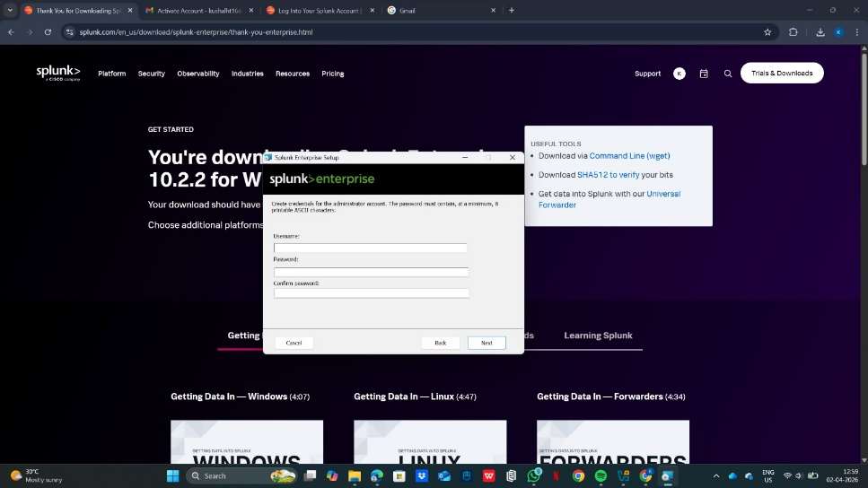Switch to Activate Account Gmail tab
868x488 pixels.
199,11
